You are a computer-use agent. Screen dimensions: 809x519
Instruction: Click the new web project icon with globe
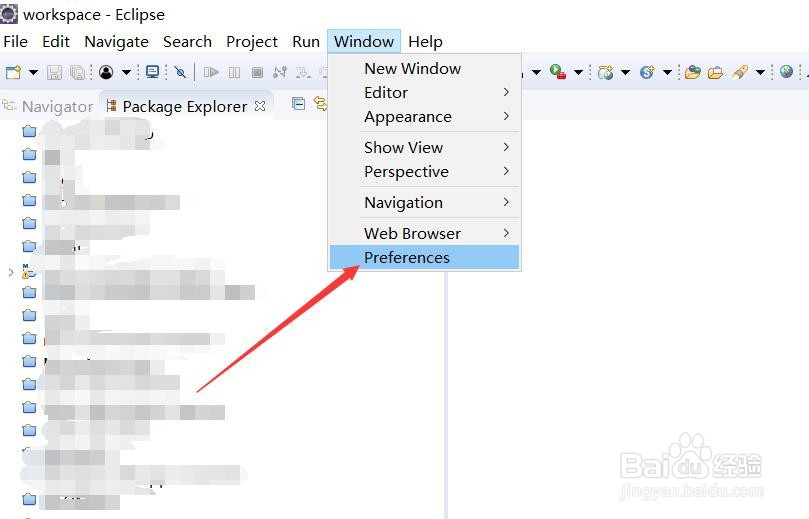(x=605, y=72)
